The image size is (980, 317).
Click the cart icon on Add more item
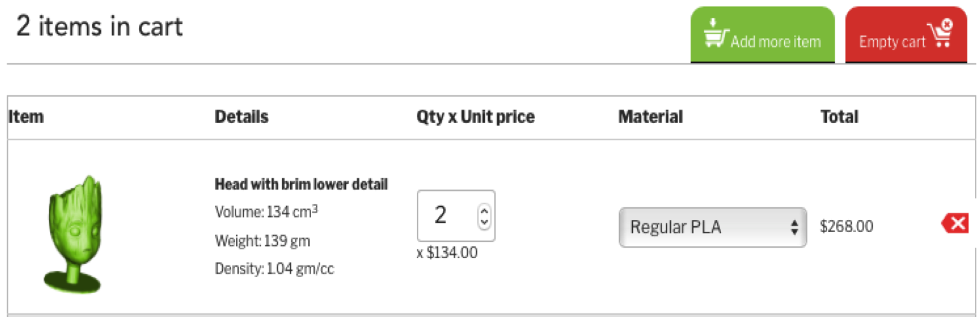(716, 33)
